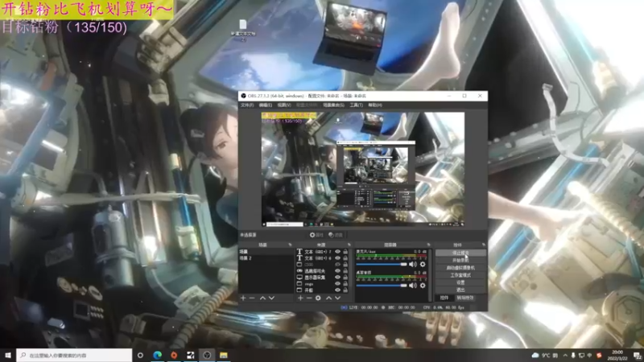Click the 退出 exit button
This screenshot has height=362, width=644.
click(460, 290)
